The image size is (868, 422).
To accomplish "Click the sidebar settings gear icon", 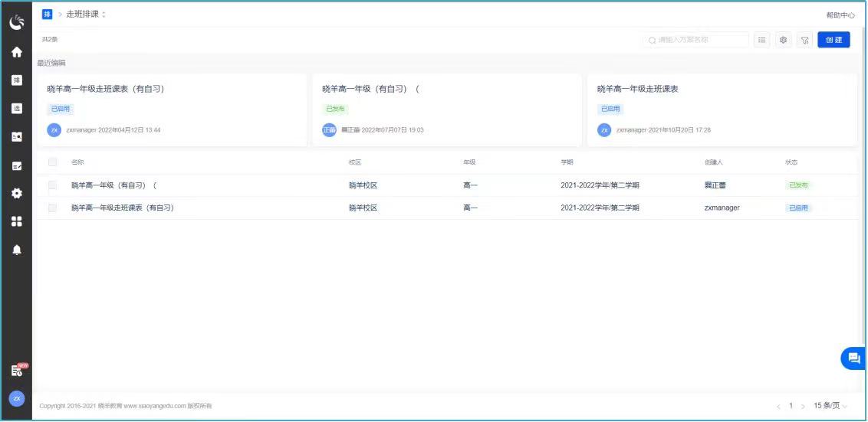I will 16,193.
